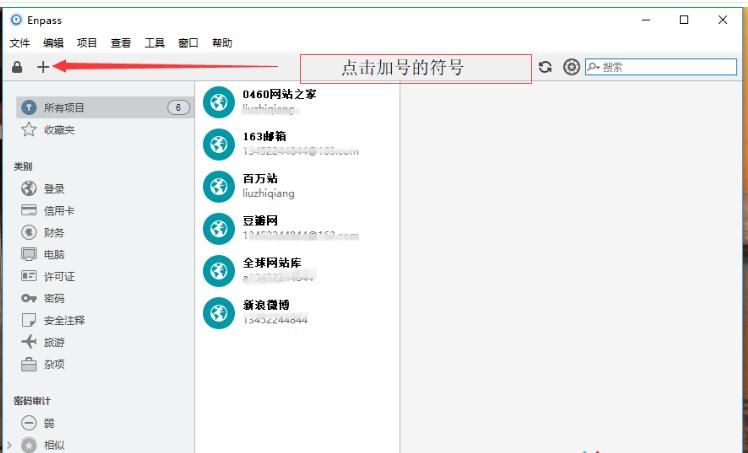Click the globe icon of 0460网站之家
The height and width of the screenshot is (453, 748).
point(218,102)
